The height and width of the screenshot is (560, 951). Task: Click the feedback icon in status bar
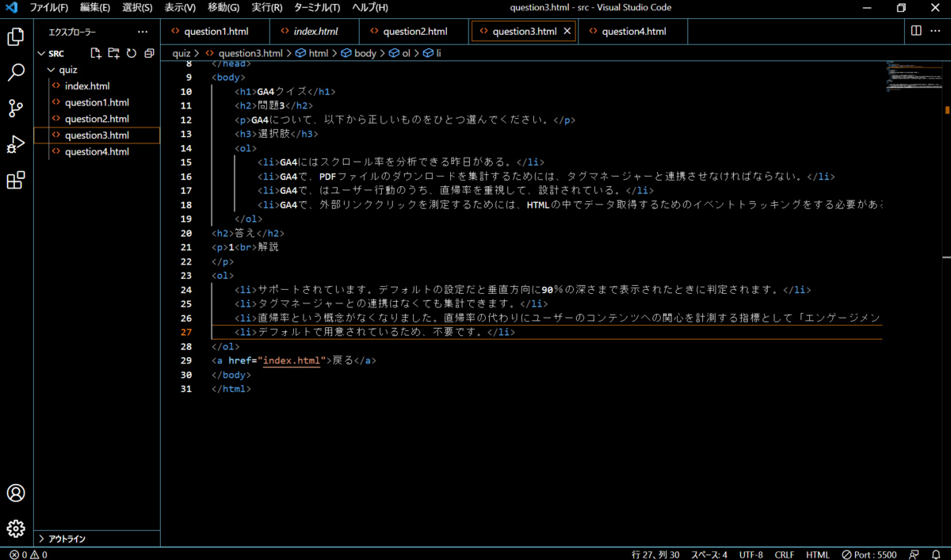pyautogui.click(x=915, y=554)
